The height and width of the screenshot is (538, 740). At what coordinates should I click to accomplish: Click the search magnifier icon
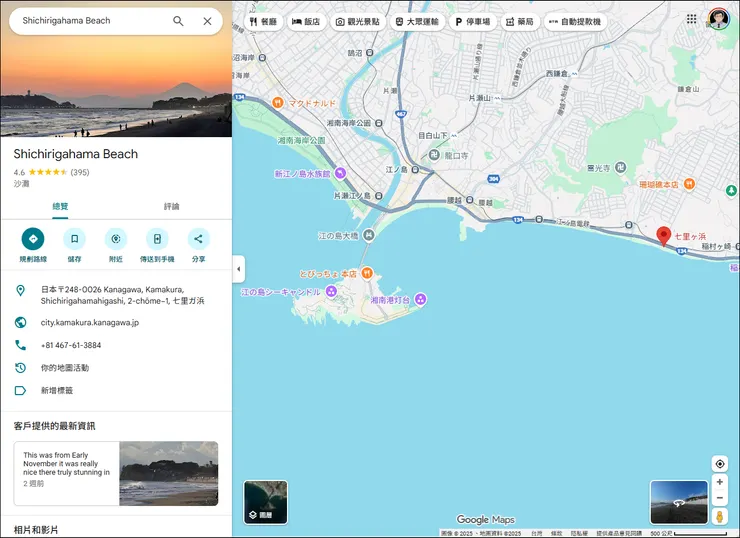click(178, 21)
